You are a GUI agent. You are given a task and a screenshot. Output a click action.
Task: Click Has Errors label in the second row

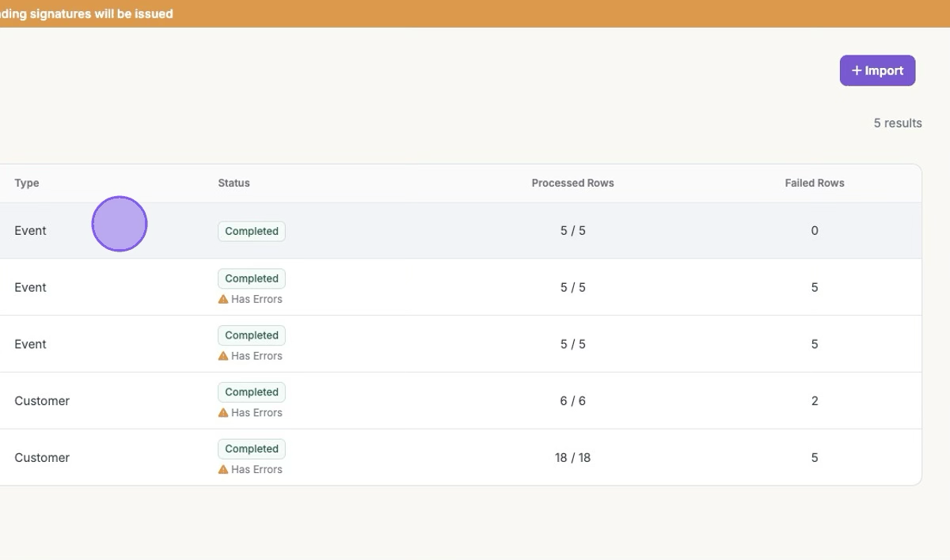(256, 300)
